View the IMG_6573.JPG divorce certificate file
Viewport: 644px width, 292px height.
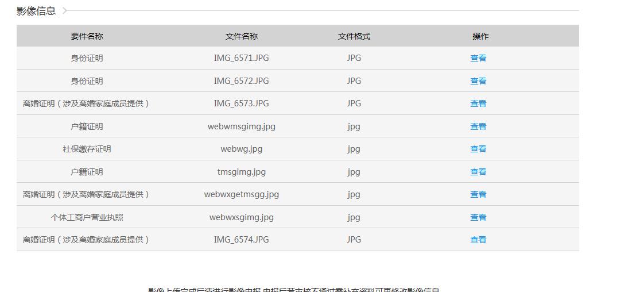[478, 103]
